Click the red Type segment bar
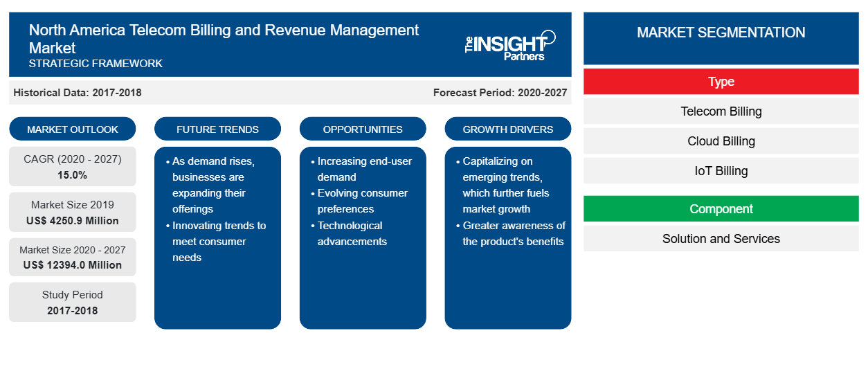The width and height of the screenshot is (868, 378). click(721, 82)
